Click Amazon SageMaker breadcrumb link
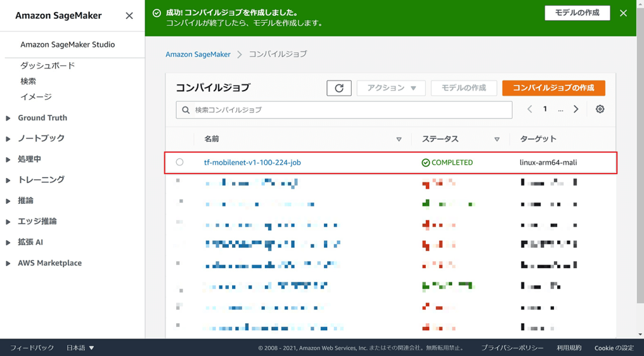Screen dimensions: 644x356 pos(198,54)
